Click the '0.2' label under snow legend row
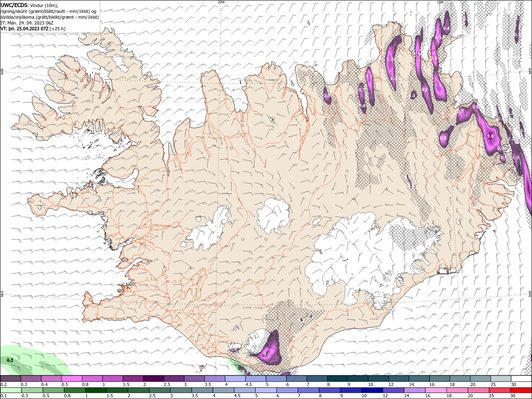532x399 pixels. tap(3, 384)
